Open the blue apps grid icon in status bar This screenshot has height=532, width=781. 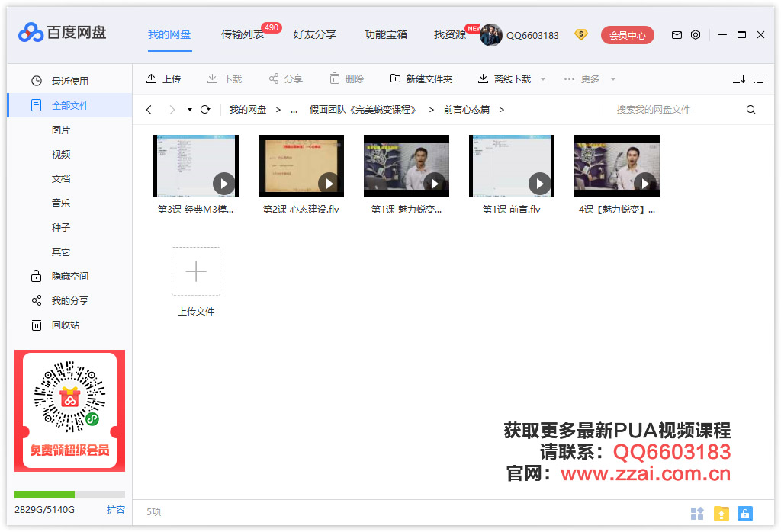pos(697,514)
